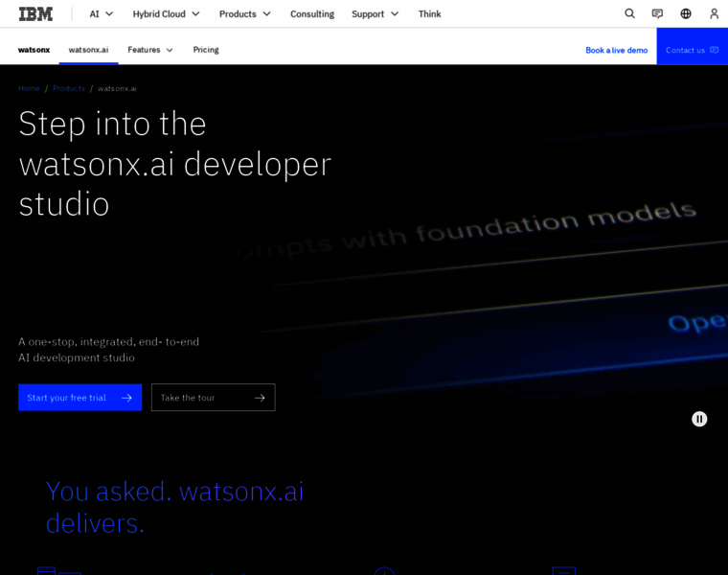Open the search icon in header
This screenshot has width=728, height=575.
[x=629, y=13]
